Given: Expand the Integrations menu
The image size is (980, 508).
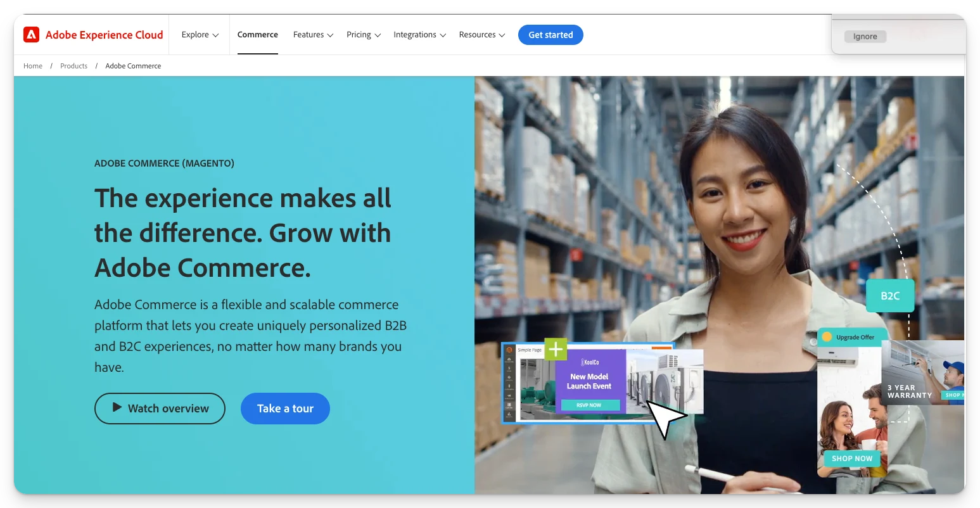Looking at the screenshot, I should click(419, 35).
